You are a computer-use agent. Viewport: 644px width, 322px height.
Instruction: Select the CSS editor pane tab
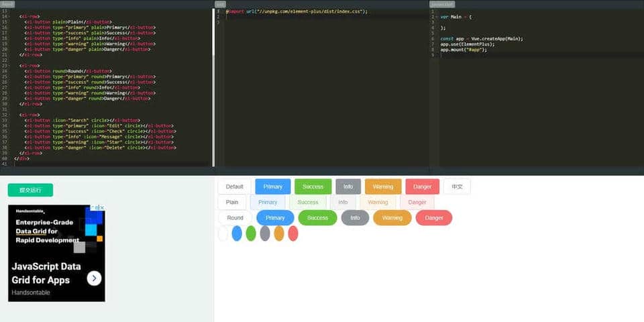(x=221, y=4)
